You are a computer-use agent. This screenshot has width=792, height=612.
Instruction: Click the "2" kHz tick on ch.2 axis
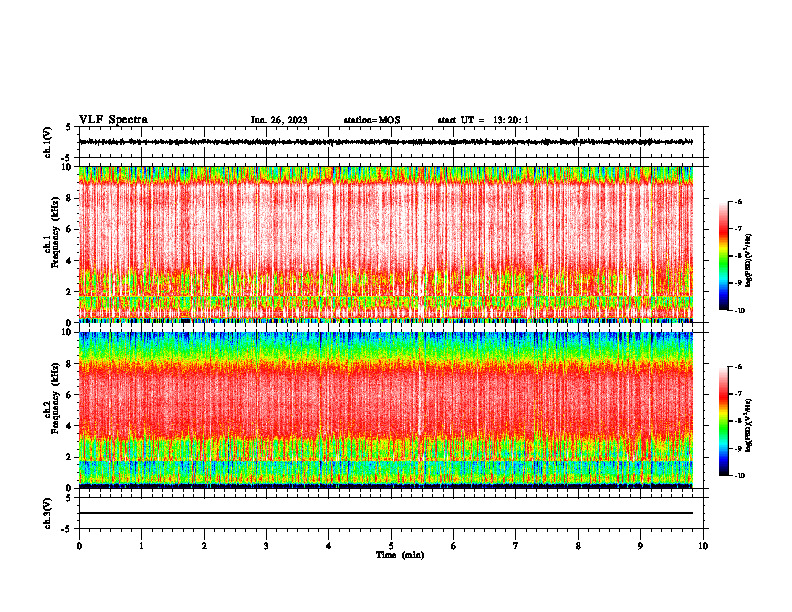(x=70, y=457)
